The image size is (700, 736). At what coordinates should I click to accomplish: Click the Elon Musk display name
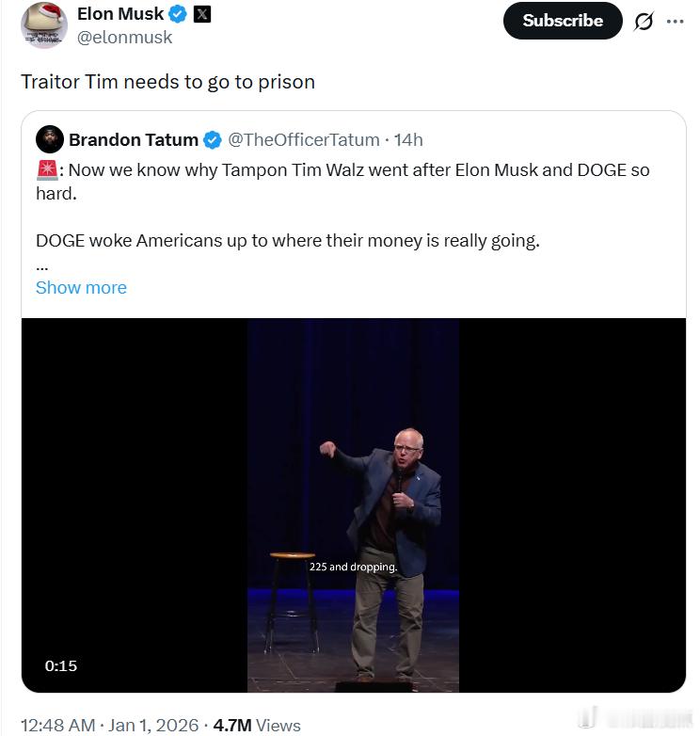(119, 14)
